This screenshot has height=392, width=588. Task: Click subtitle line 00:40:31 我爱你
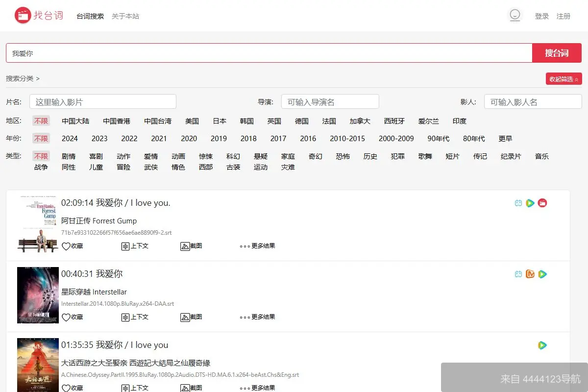point(92,274)
